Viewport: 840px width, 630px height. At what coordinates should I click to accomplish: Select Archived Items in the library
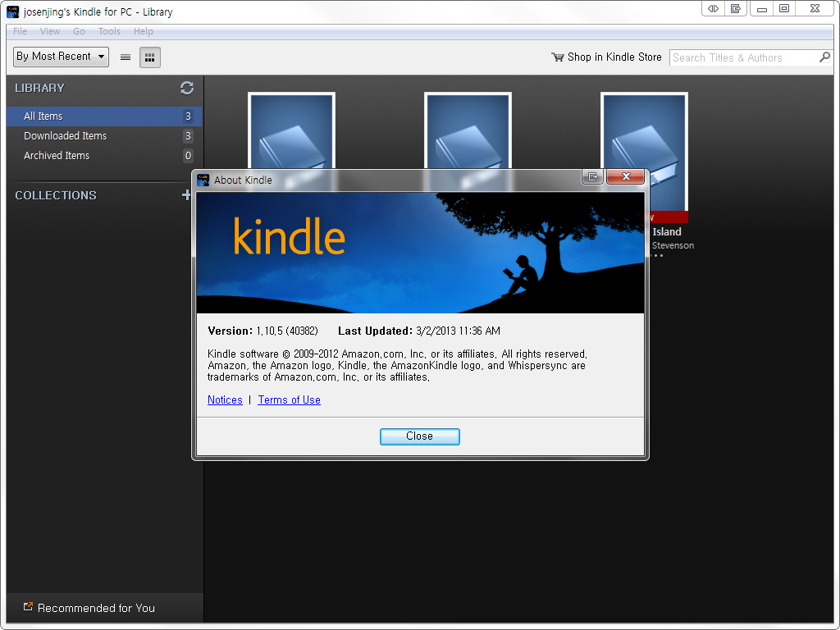(x=104, y=156)
